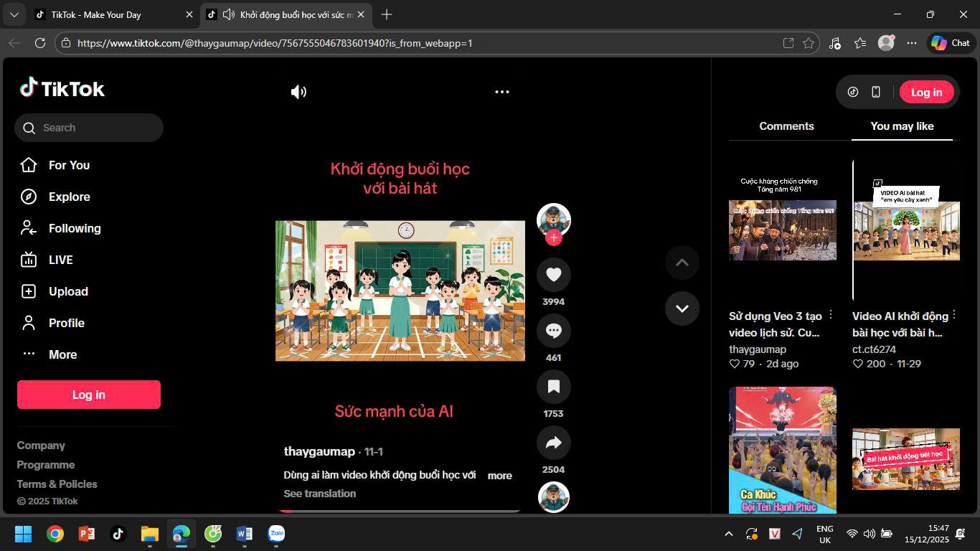
Task: Click the See translation link
Action: pyautogui.click(x=320, y=494)
